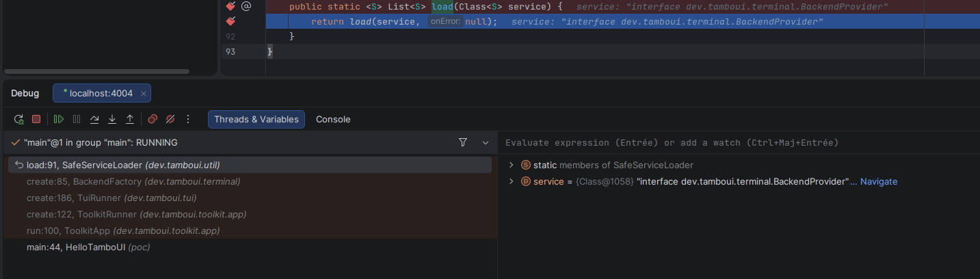Select frame create:122, ToolkitRunner
Viewport: 980px width, 279px height.
click(250, 214)
